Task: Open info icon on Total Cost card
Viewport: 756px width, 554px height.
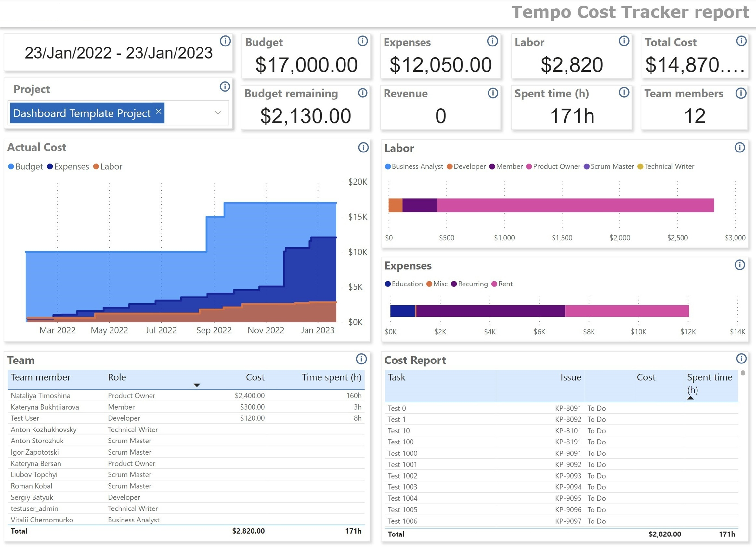Action: point(741,41)
